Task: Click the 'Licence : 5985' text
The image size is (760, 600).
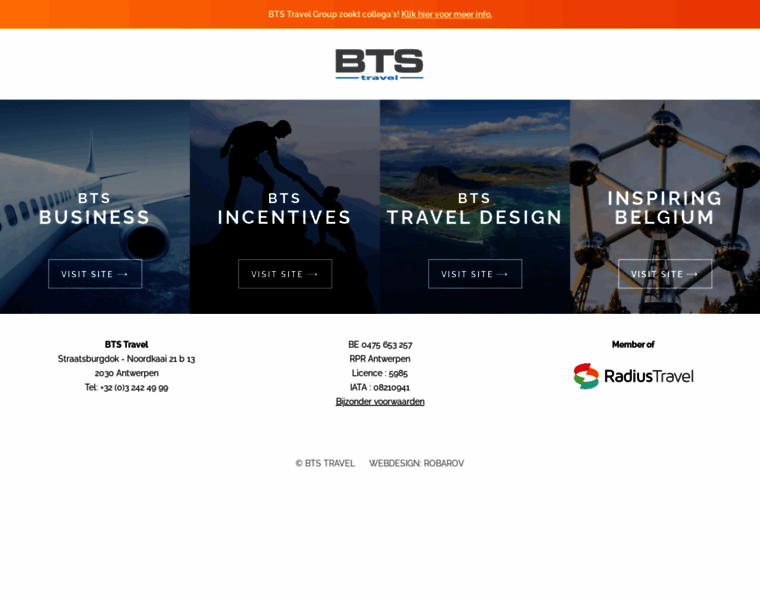Action: (380, 373)
